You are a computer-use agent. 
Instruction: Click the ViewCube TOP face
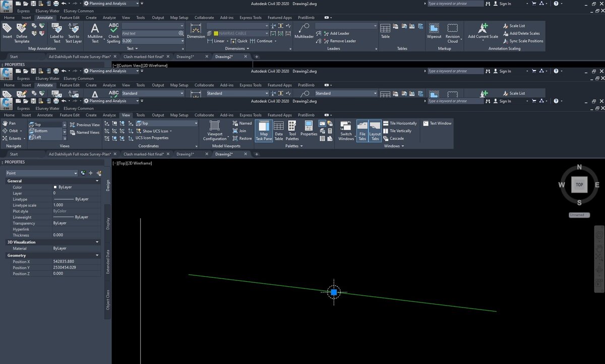click(579, 185)
